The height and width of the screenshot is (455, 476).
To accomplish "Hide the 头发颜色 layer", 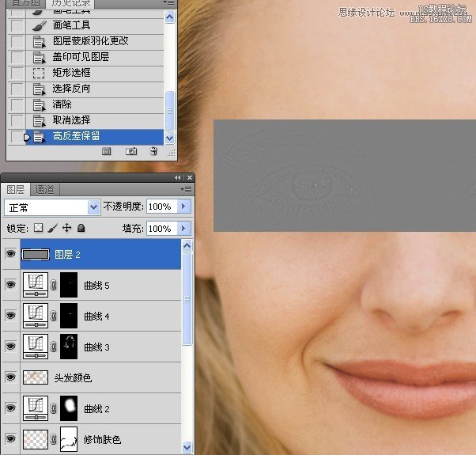I will tap(10, 377).
